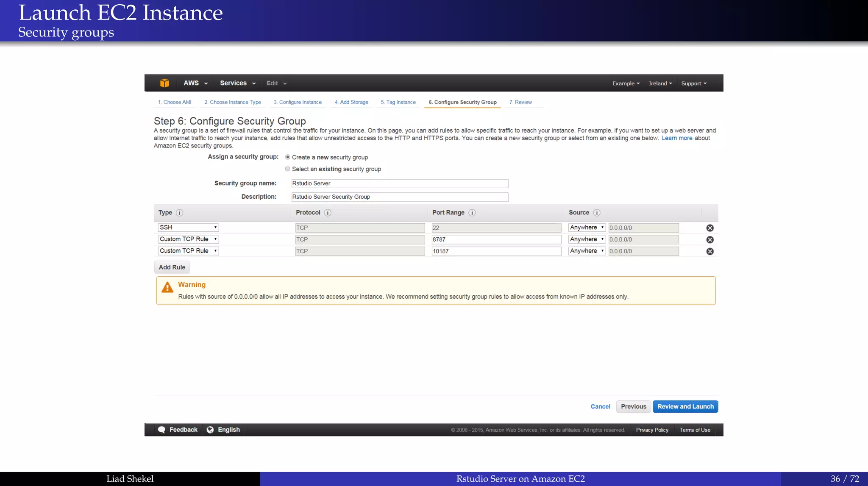Click the disabled port range field showing 22

pyautogui.click(x=496, y=228)
